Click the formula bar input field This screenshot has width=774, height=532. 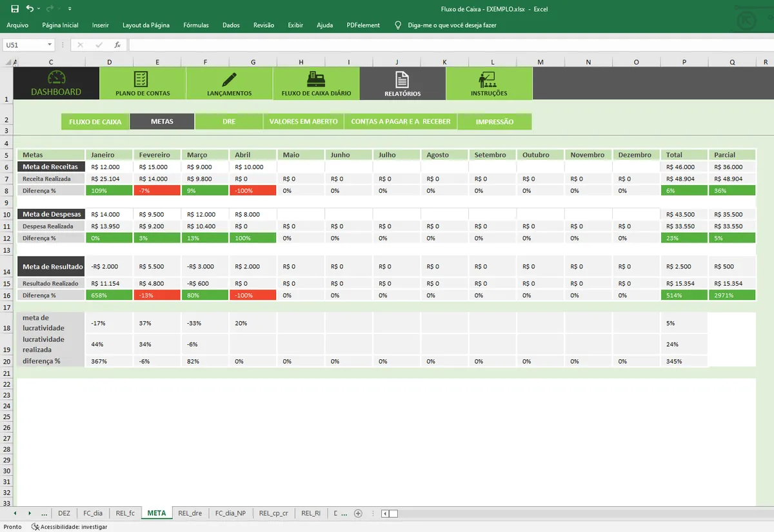[x=445, y=45]
